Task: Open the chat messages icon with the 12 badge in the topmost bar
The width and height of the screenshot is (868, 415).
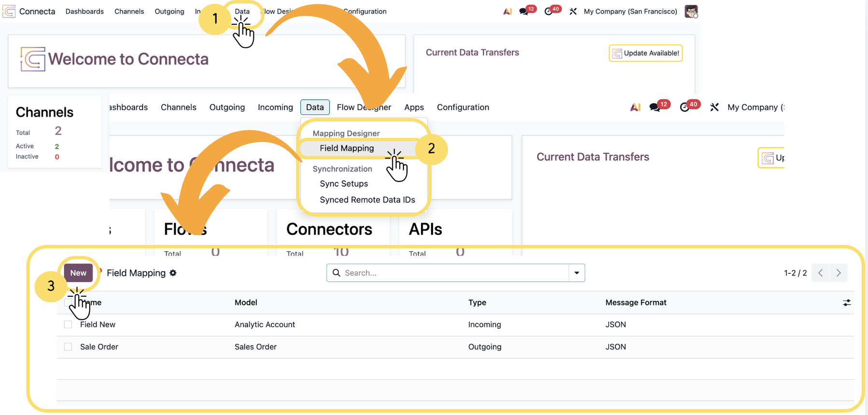Action: point(523,12)
